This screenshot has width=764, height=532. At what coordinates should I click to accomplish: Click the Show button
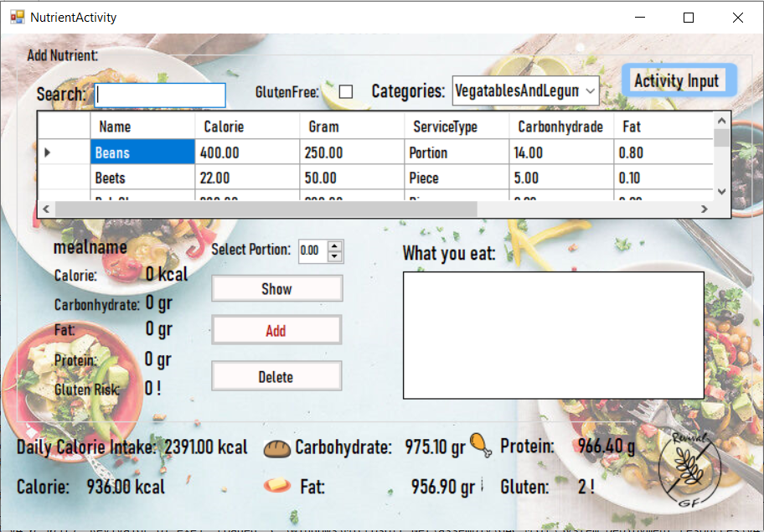(276, 288)
